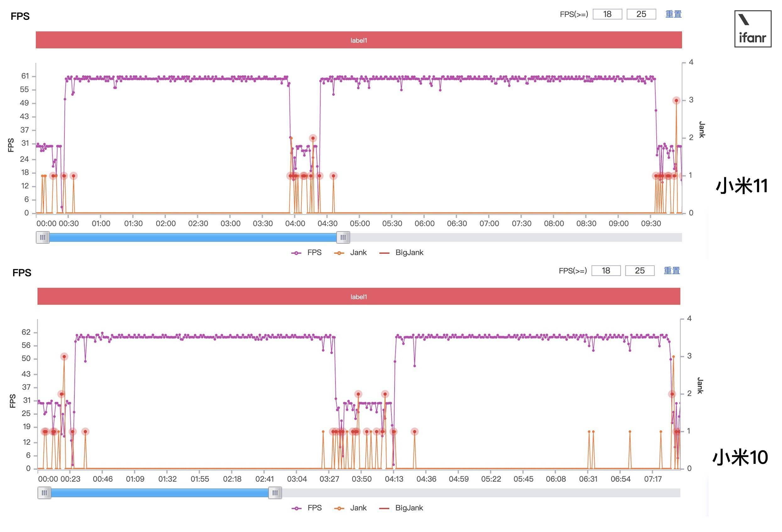Click bottom chart FPS threshold field showing 25
The image size is (782, 532).
tap(640, 271)
